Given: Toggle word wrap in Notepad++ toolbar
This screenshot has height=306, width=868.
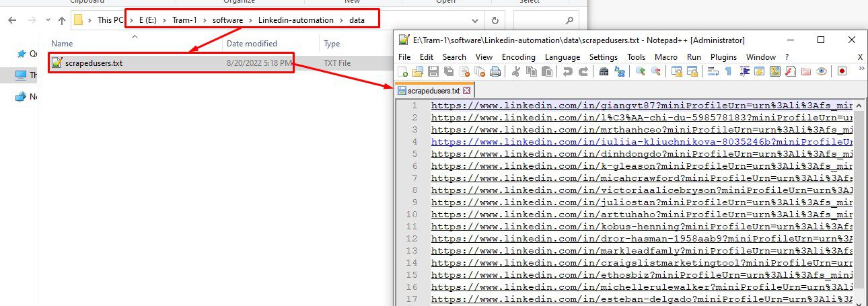Looking at the screenshot, I should (713, 71).
